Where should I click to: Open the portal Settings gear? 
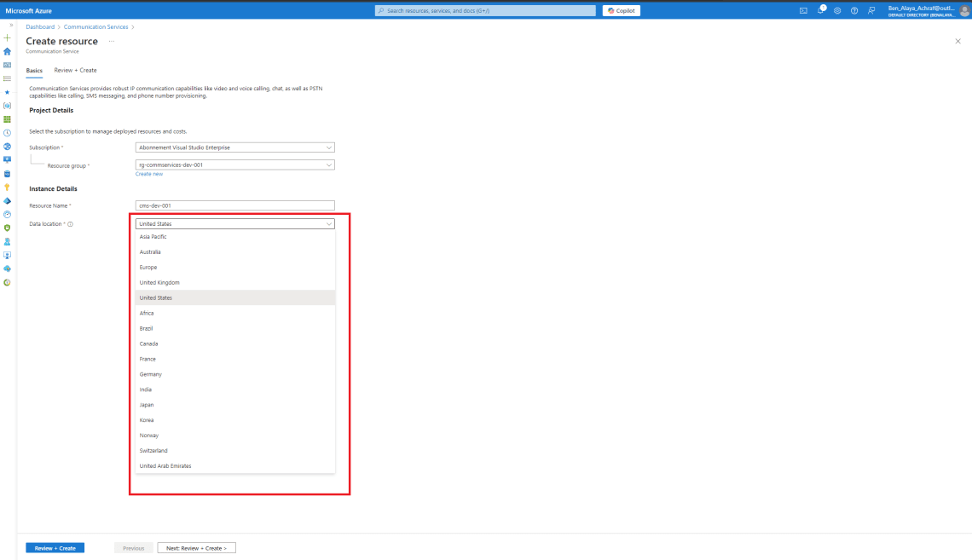pos(837,10)
